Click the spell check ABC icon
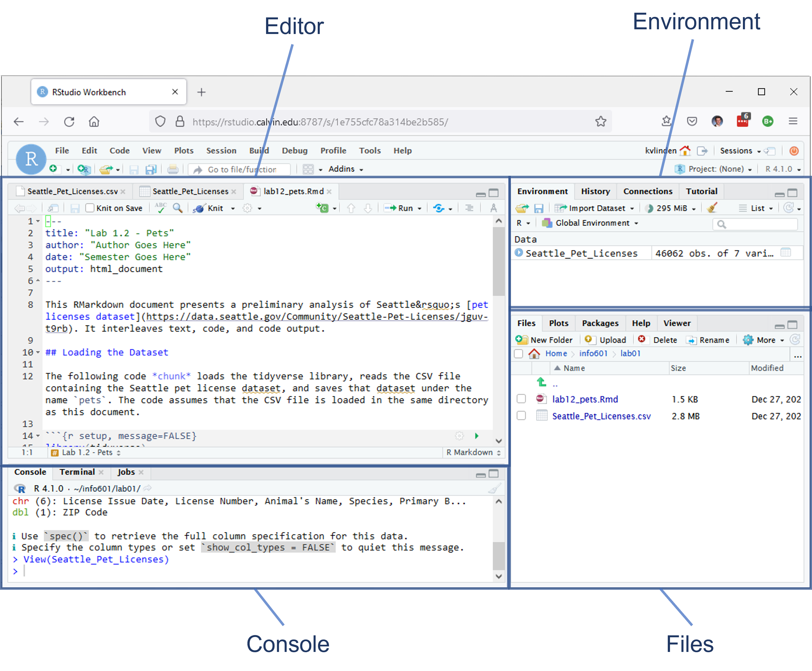Screen dimensions: 812x671 (x=161, y=208)
